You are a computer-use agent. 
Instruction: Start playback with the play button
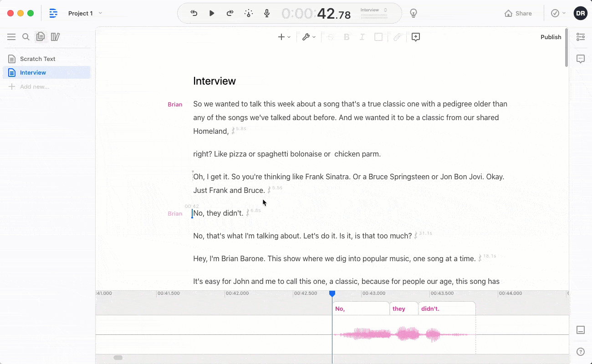coord(212,13)
